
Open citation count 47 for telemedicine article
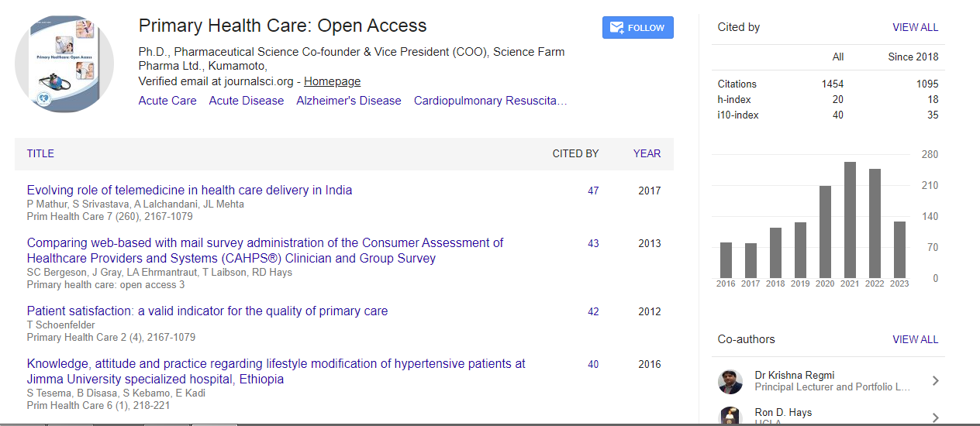pos(593,191)
